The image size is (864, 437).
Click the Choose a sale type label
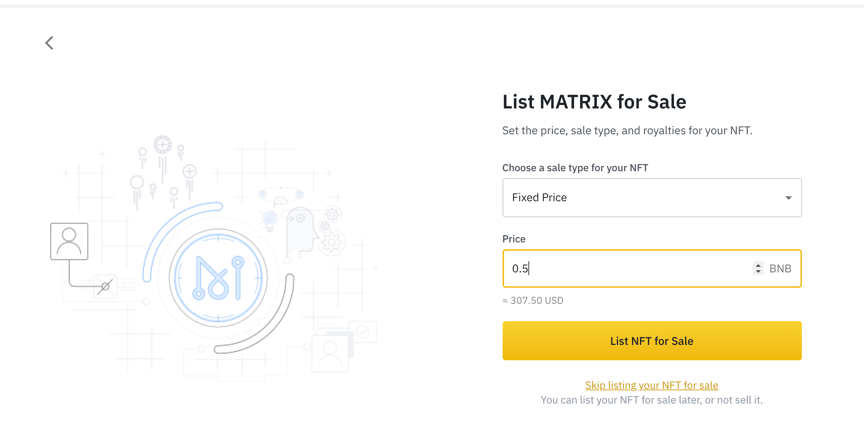coord(575,168)
